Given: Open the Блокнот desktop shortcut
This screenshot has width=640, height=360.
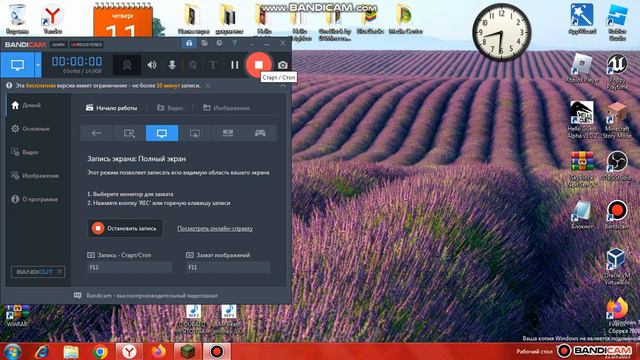Looking at the screenshot, I should click(582, 215).
